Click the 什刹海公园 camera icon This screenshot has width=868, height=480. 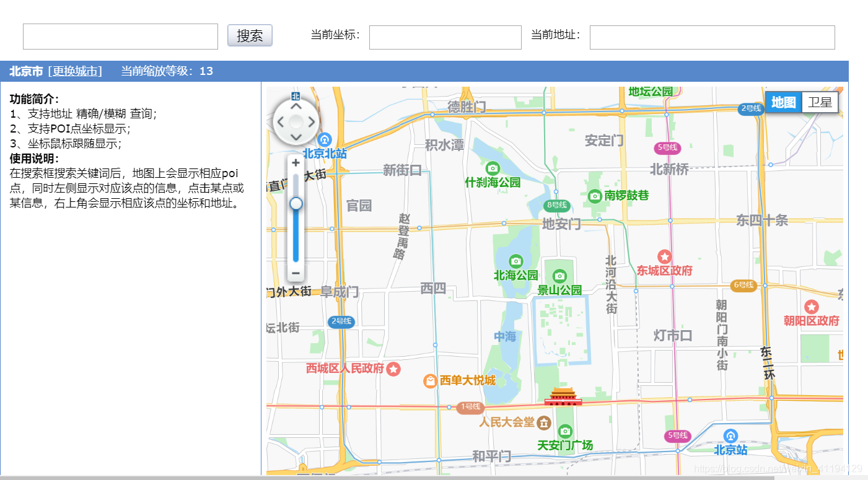pyautogui.click(x=493, y=168)
